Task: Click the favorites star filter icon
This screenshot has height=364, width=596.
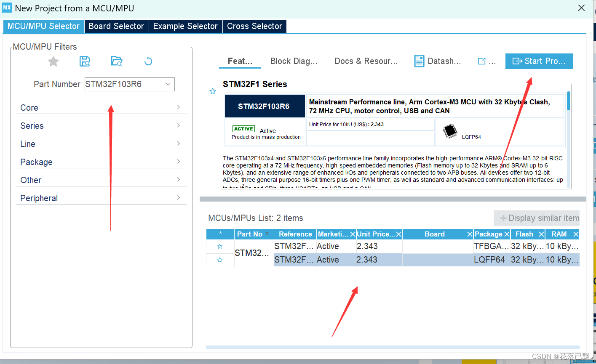Action: 53,61
